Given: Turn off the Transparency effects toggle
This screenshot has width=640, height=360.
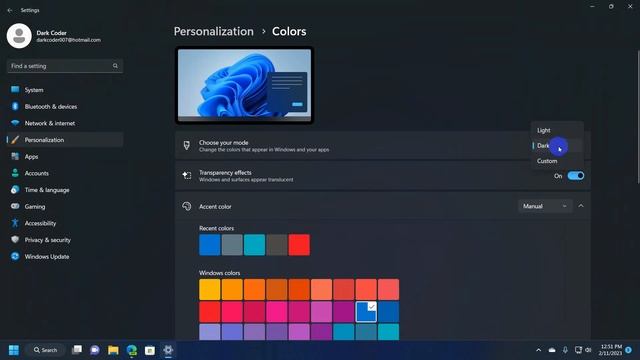Looking at the screenshot, I should coord(576,176).
